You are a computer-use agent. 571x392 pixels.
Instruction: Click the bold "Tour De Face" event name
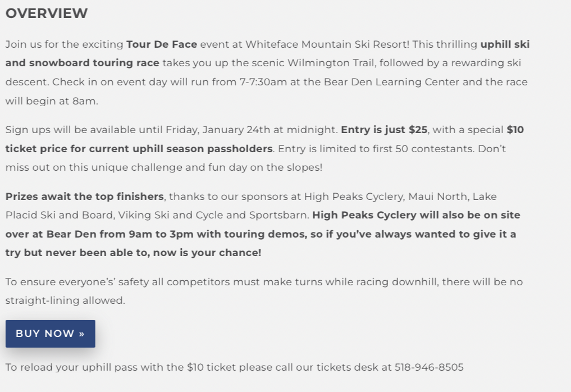pyautogui.click(x=162, y=44)
